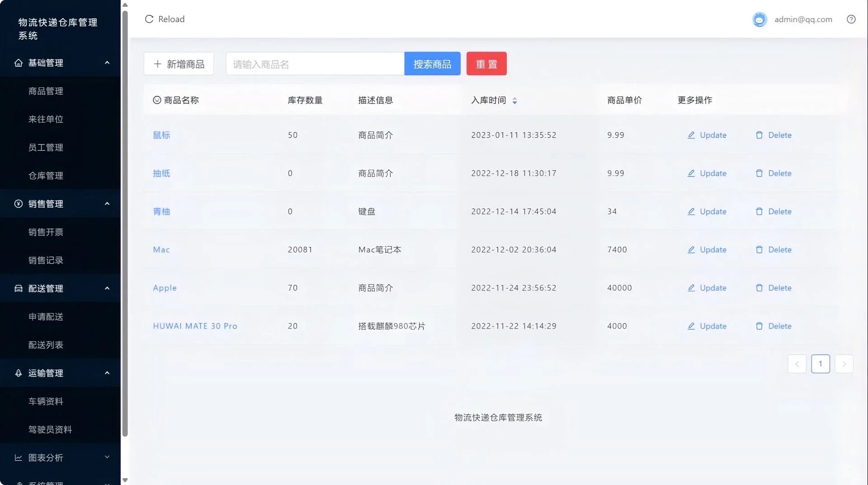The width and height of the screenshot is (868, 485).
Task: Collapse the 运输管理 section chevron
Action: (107, 373)
